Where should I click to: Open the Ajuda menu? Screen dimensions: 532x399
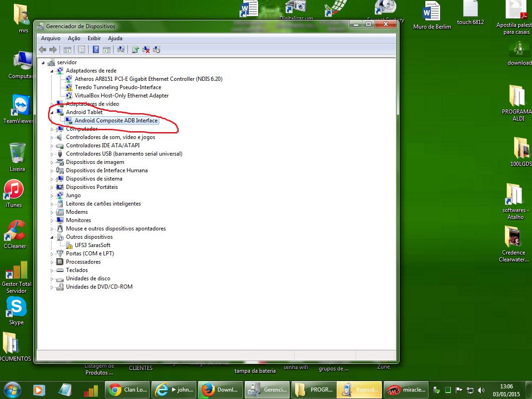click(115, 38)
